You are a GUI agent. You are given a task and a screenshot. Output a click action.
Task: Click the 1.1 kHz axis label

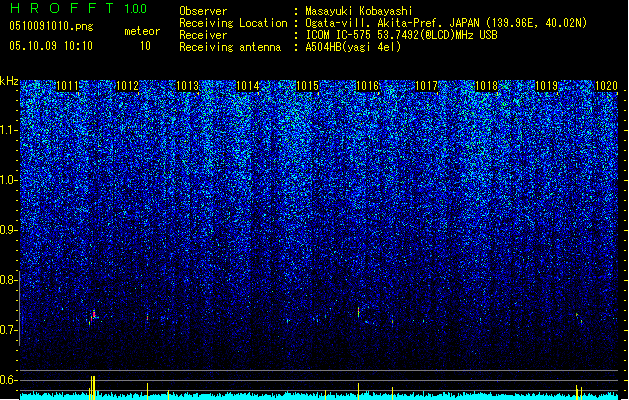[8, 130]
